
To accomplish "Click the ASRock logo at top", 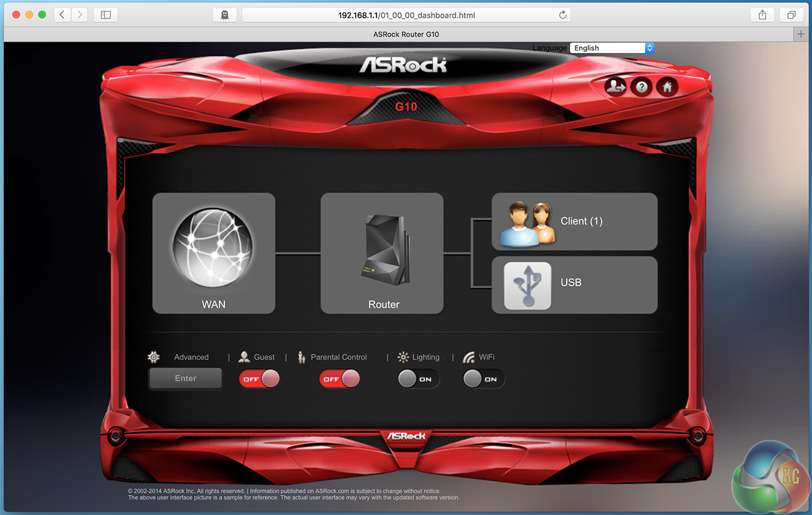I will (x=403, y=65).
